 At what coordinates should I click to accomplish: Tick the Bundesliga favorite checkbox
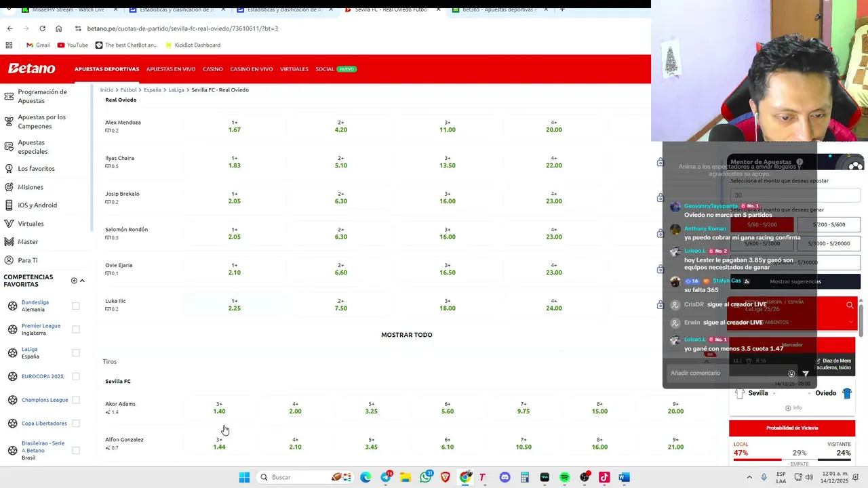point(76,306)
